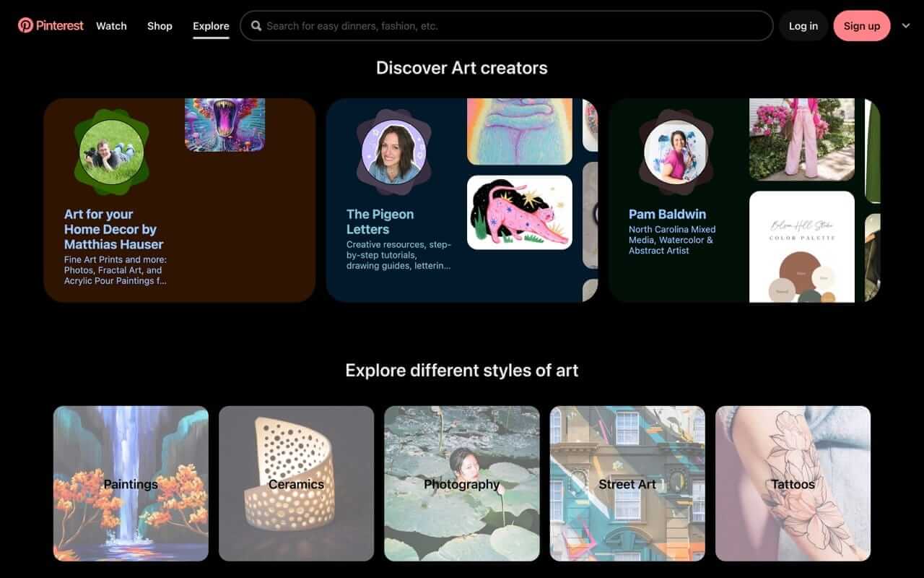The height and width of the screenshot is (578, 924).
Task: Open Art for your Home Decor creator link
Action: (114, 229)
